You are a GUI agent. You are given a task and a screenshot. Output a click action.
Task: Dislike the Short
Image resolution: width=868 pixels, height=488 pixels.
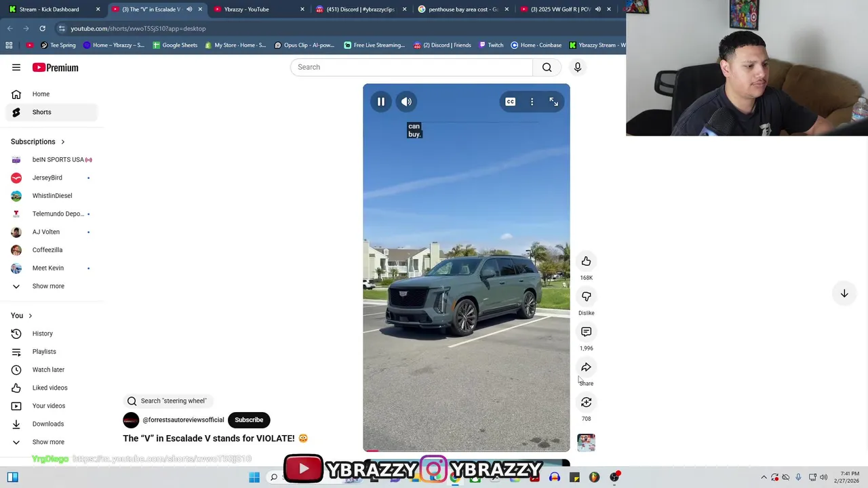tap(586, 297)
